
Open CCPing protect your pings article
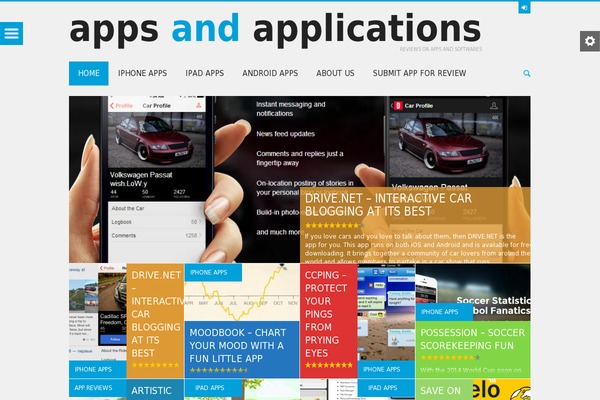[325, 314]
